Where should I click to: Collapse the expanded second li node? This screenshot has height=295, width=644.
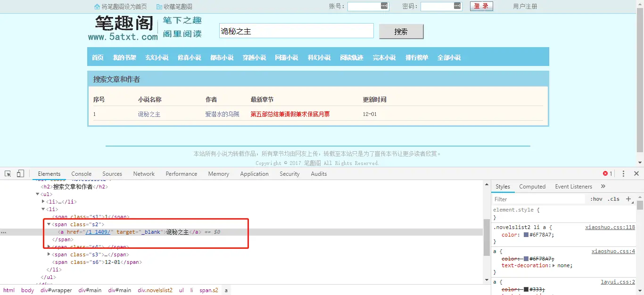(43, 209)
